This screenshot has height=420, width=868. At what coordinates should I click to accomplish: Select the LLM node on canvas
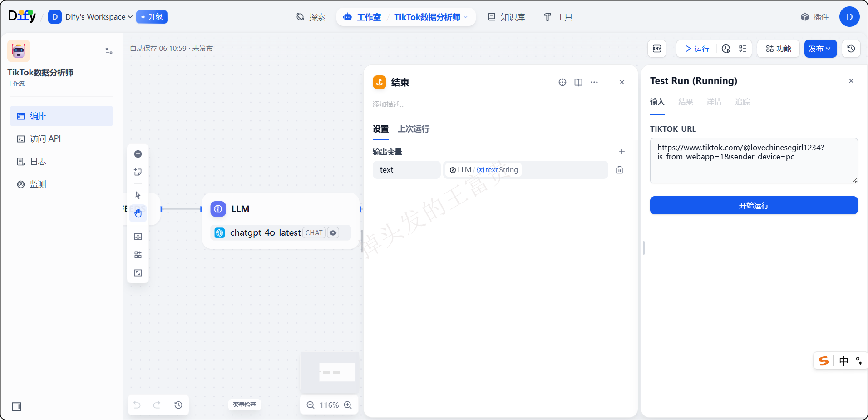tap(281, 221)
